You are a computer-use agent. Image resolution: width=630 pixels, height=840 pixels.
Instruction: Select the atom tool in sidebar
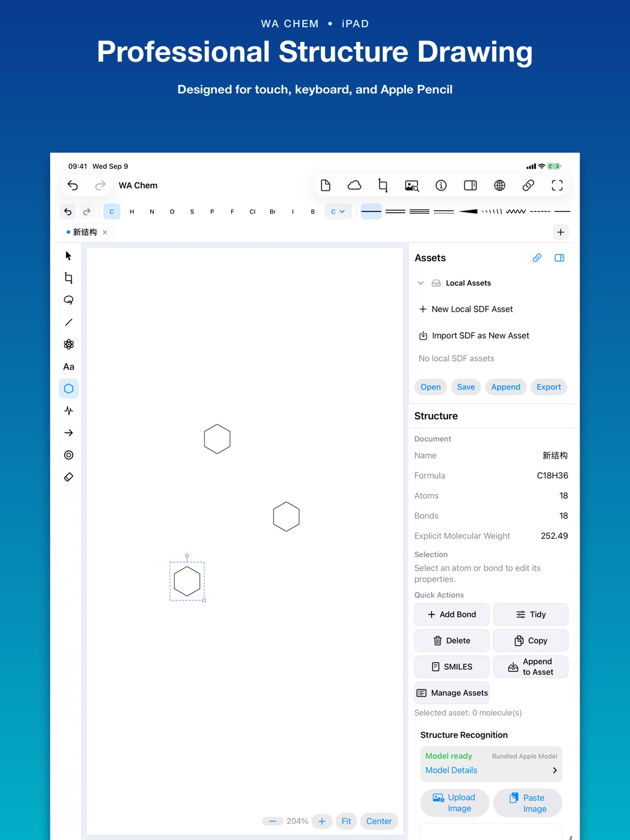pos(69,344)
